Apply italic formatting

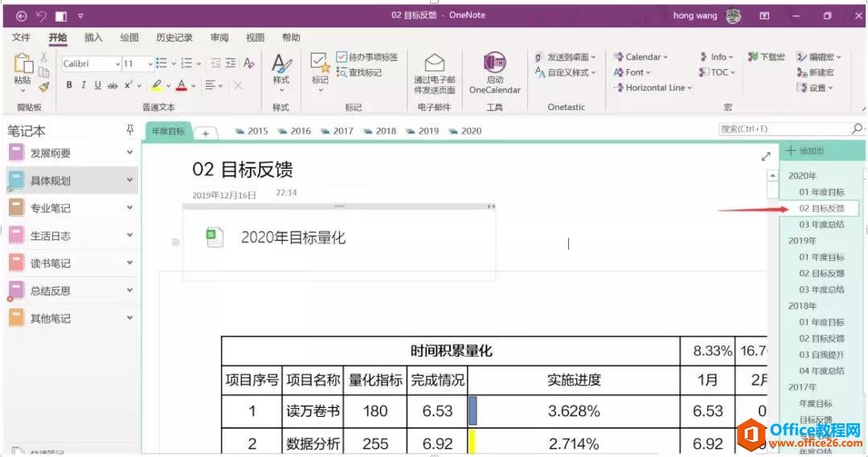pyautogui.click(x=83, y=85)
